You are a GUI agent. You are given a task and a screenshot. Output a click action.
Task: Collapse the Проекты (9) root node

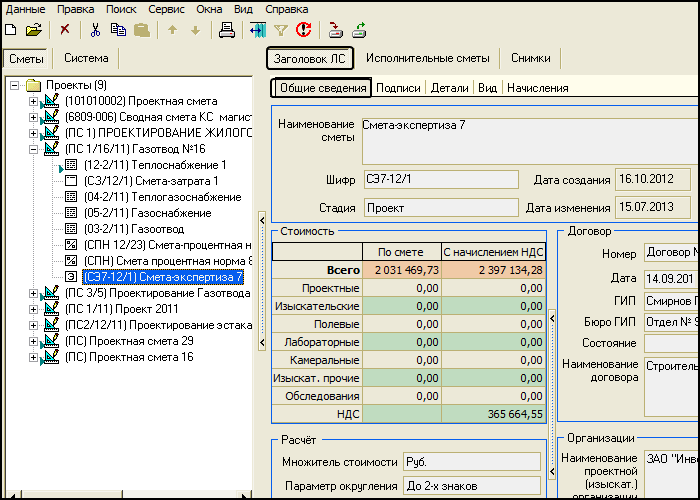(16, 85)
